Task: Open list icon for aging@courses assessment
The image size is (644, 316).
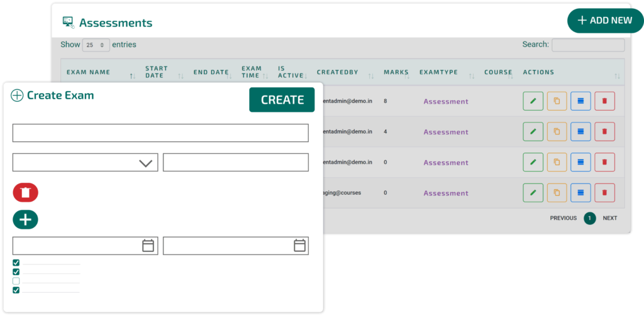Action: pos(580,192)
